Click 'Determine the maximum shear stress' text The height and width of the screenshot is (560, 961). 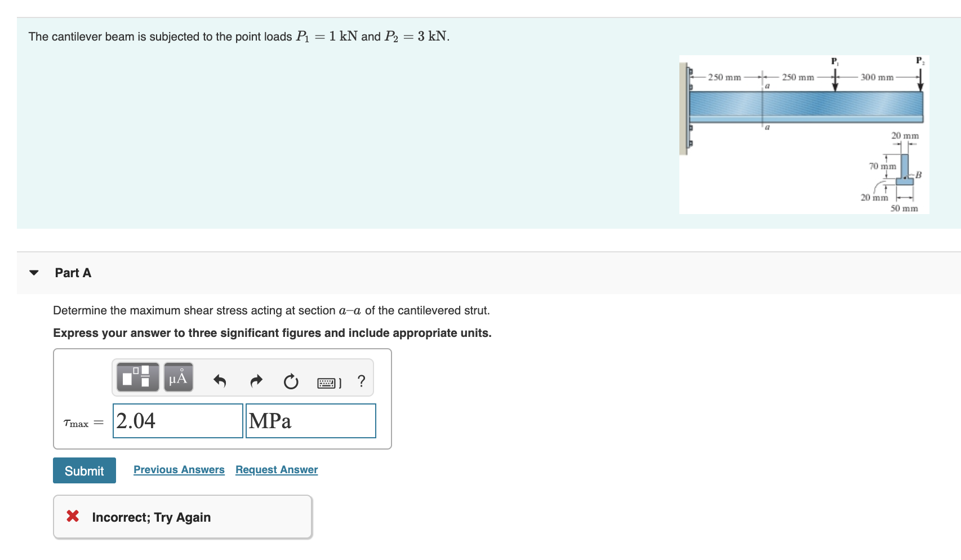(272, 310)
